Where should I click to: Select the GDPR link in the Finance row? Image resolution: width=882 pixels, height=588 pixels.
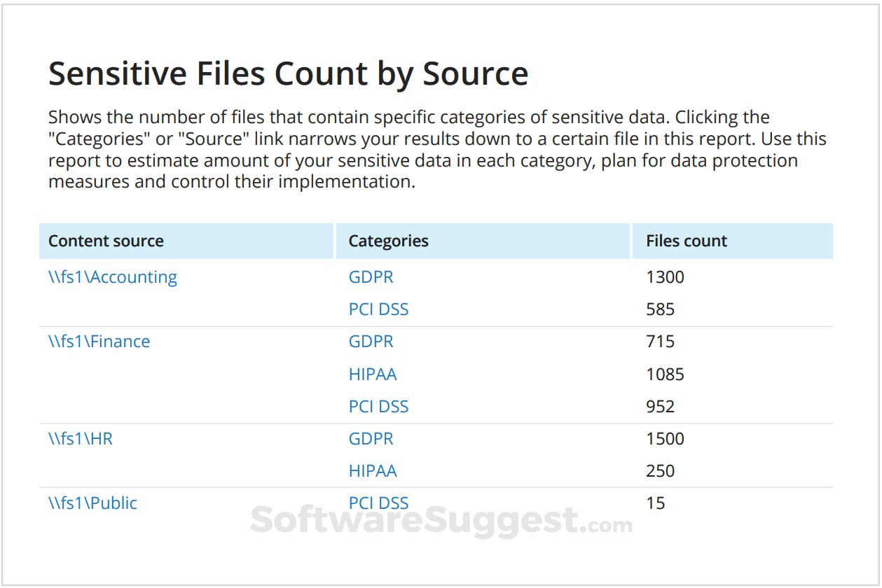(371, 342)
